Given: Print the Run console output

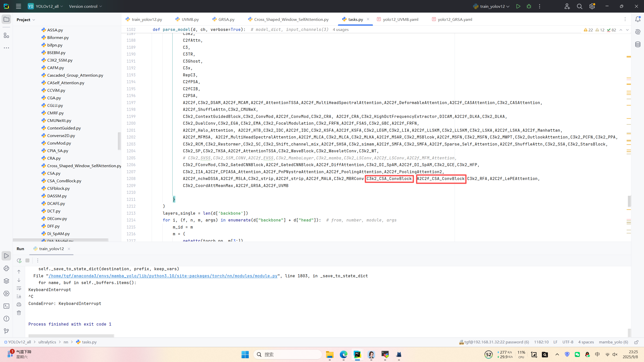Looking at the screenshot, I should (x=19, y=304).
